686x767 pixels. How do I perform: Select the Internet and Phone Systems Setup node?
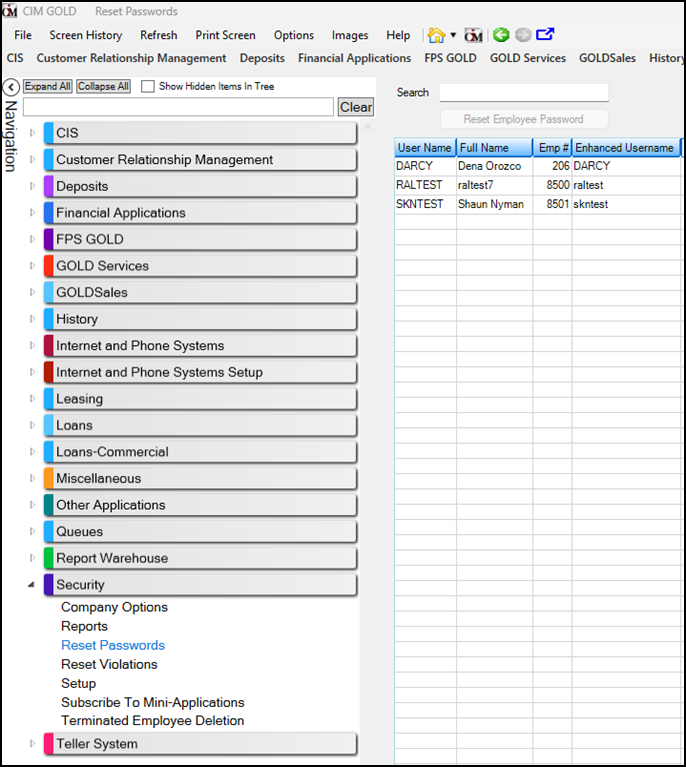click(200, 372)
